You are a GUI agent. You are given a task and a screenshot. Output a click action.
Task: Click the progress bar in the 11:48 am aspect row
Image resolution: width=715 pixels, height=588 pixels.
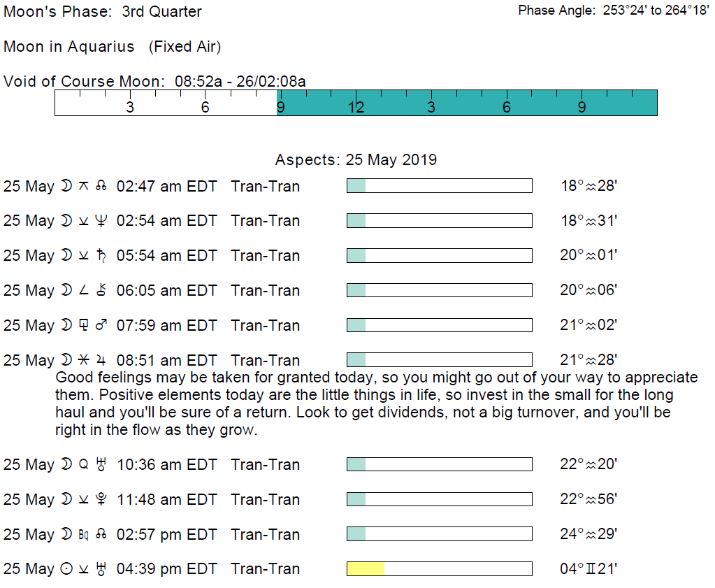point(439,499)
